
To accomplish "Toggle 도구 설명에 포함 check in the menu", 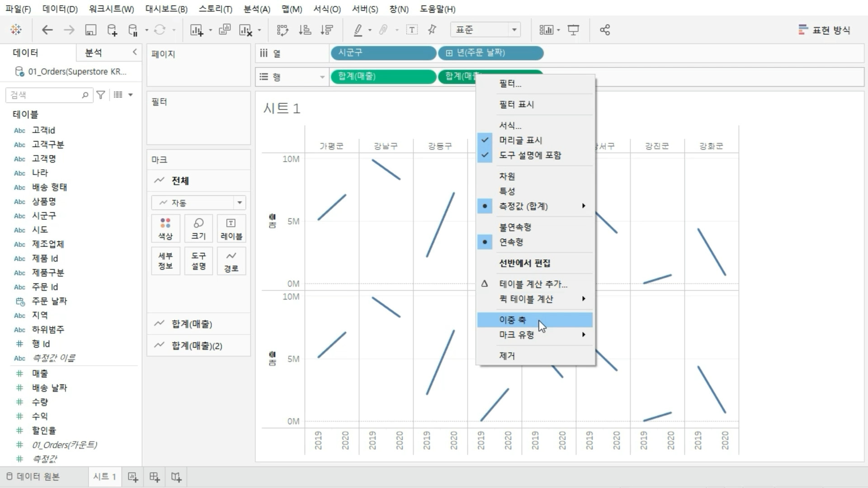I will click(530, 155).
